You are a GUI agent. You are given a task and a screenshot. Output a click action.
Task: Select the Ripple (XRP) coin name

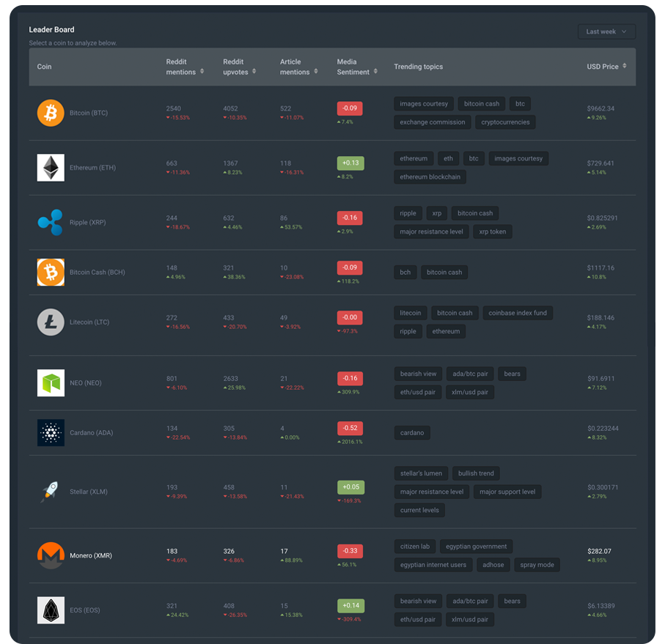(x=88, y=223)
